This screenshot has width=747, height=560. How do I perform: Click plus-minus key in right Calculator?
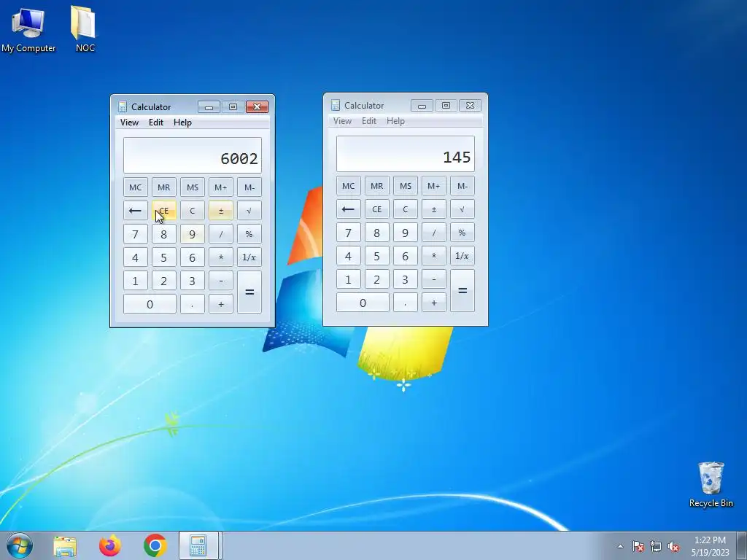coord(433,209)
